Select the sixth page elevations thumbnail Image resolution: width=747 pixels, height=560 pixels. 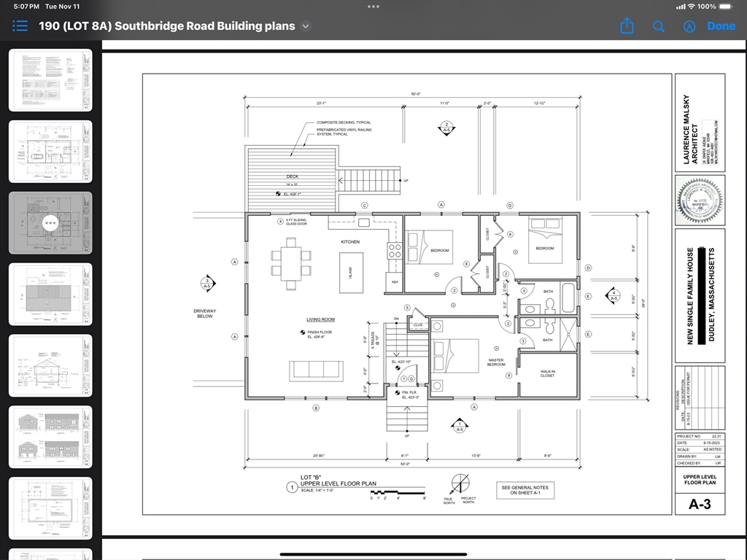pyautogui.click(x=50, y=437)
